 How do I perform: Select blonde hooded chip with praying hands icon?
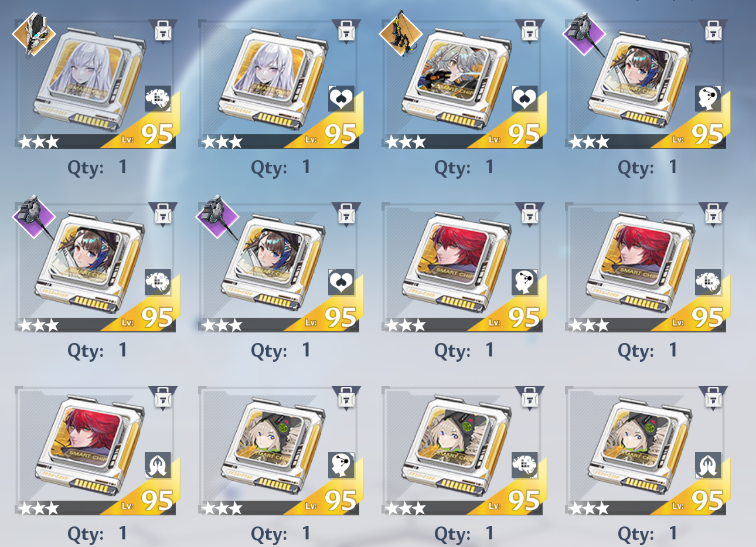[646, 451]
